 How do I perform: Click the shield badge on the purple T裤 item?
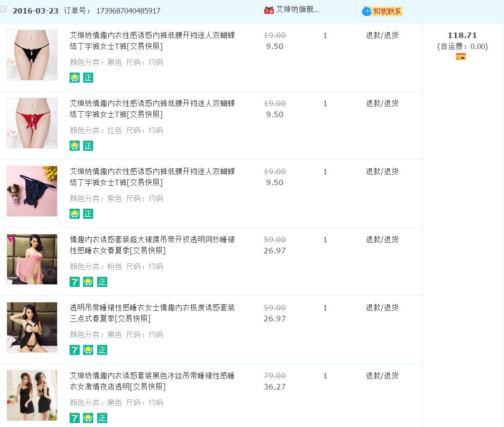(75, 214)
